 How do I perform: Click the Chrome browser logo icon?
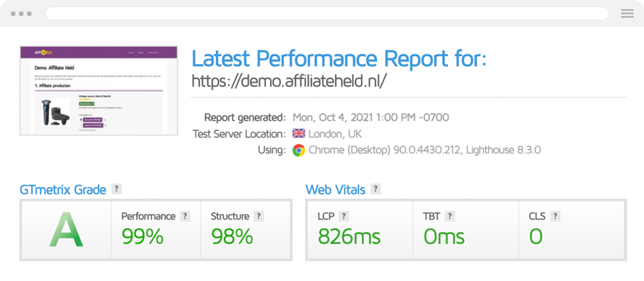pos(298,150)
